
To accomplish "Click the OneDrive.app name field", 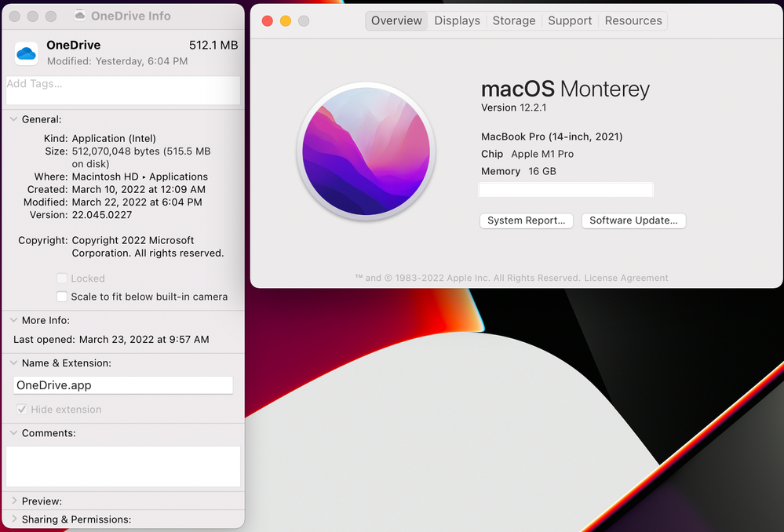I will (x=123, y=385).
